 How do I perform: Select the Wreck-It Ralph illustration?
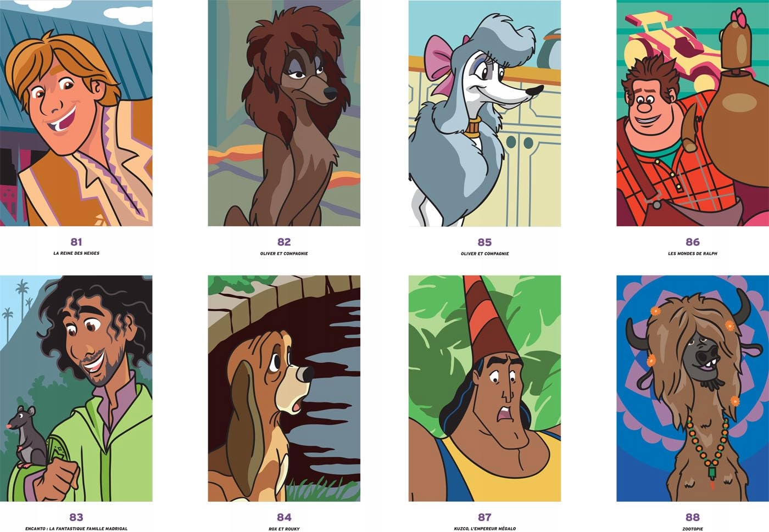coord(693,113)
